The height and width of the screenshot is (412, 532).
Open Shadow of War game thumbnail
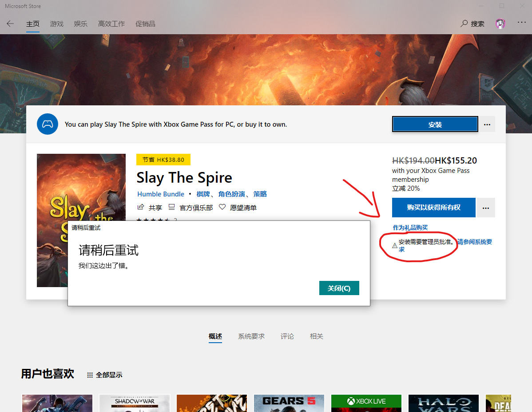coord(135,403)
